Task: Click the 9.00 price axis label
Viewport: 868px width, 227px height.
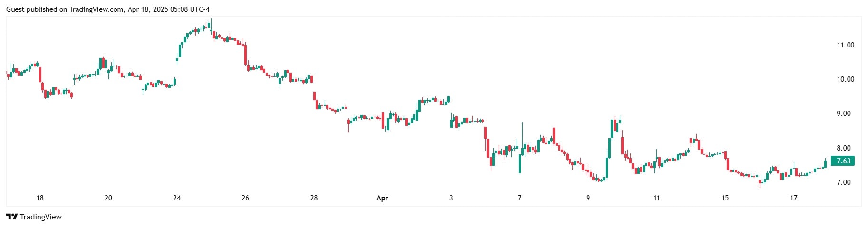Action: (844, 113)
